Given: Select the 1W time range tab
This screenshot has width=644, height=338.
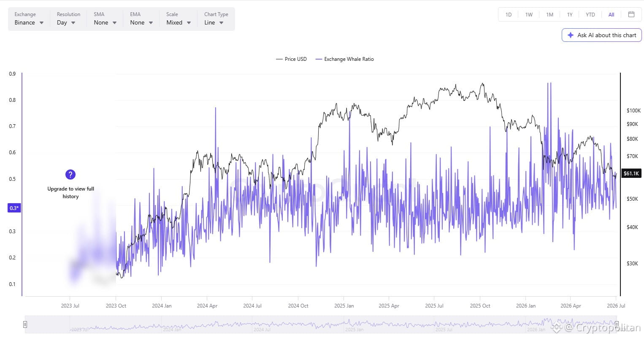Looking at the screenshot, I should 529,14.
